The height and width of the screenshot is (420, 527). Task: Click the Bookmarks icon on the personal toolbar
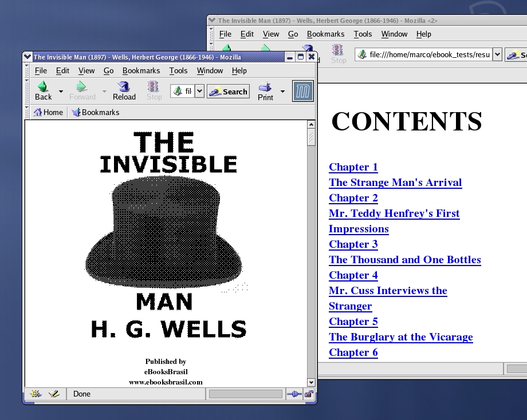tap(76, 112)
